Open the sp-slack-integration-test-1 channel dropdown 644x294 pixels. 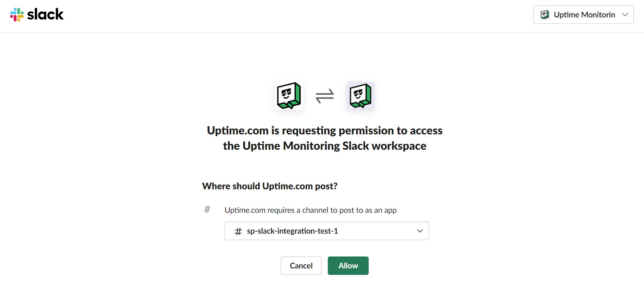[326, 231]
